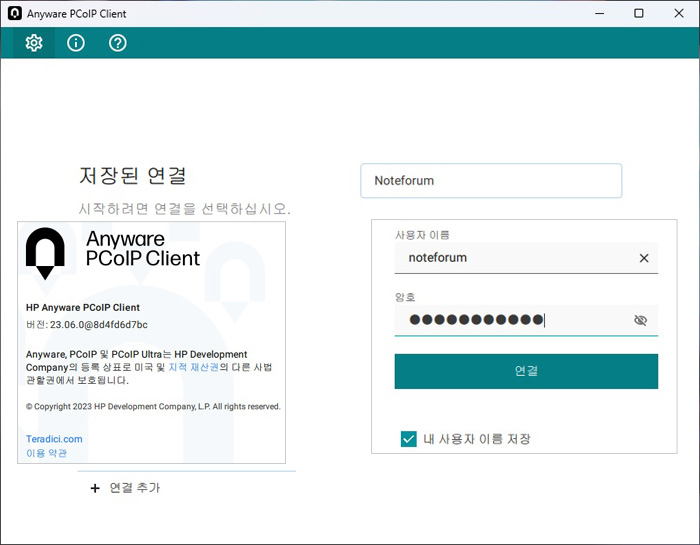Open the information (i) icon
The height and width of the screenshot is (545, 700).
point(76,43)
